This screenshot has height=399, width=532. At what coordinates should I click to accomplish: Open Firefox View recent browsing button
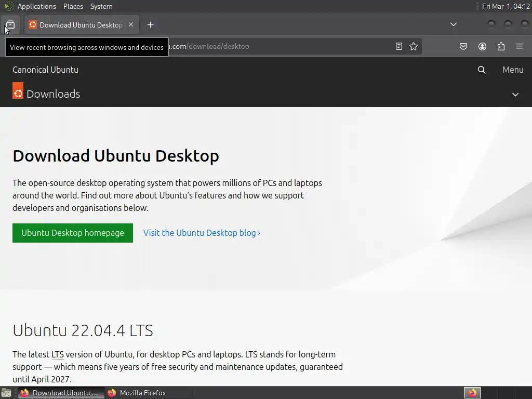(x=10, y=25)
